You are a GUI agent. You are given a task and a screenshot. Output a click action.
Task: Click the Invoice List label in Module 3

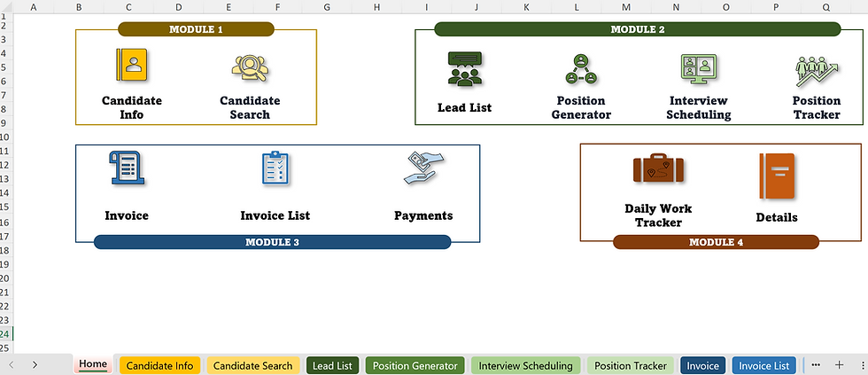[275, 215]
